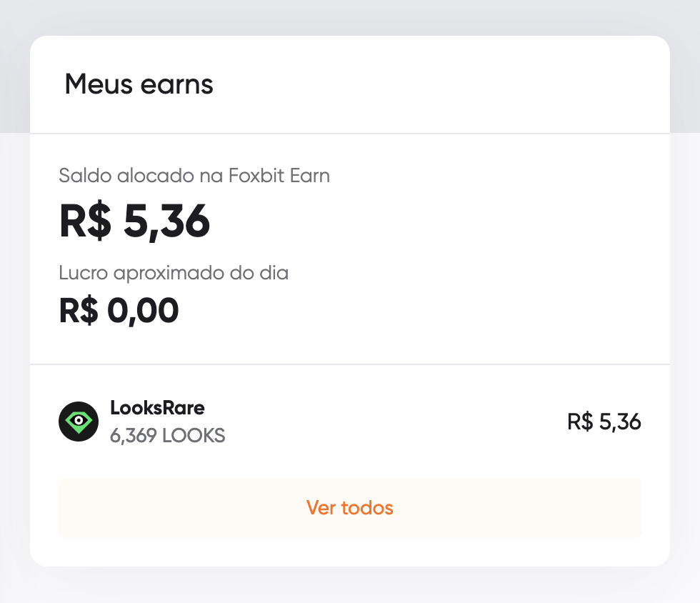Viewport: 700px width, 603px height.
Task: Click the divider line above the LooksRare row
Action: [350, 364]
